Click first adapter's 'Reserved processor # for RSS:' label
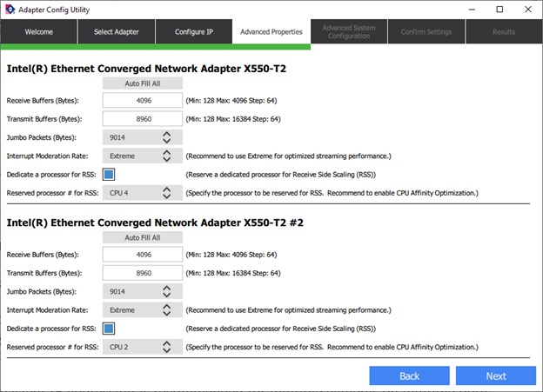Viewport: 543px width, 392px height. coord(52,193)
